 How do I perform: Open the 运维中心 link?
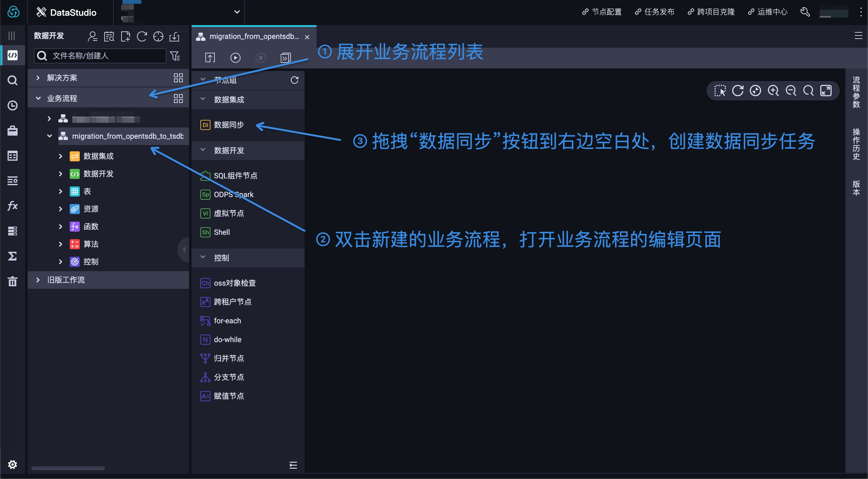coord(768,12)
